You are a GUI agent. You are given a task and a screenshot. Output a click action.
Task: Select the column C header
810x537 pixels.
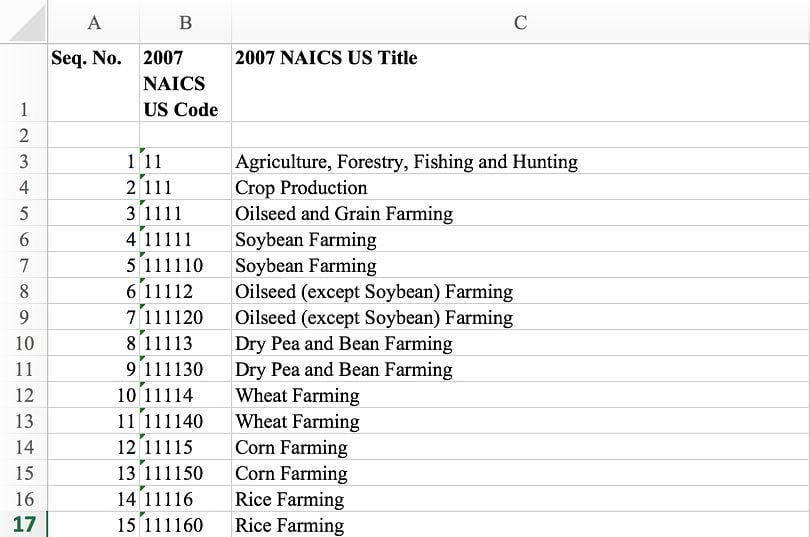click(520, 22)
